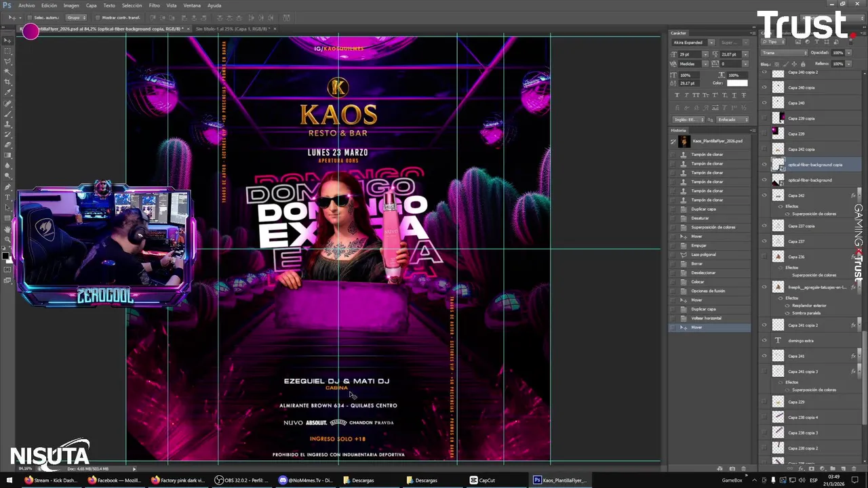Select the Rectangular Marquee tool
Viewport: 868px width, 488px height.
tap(8, 50)
